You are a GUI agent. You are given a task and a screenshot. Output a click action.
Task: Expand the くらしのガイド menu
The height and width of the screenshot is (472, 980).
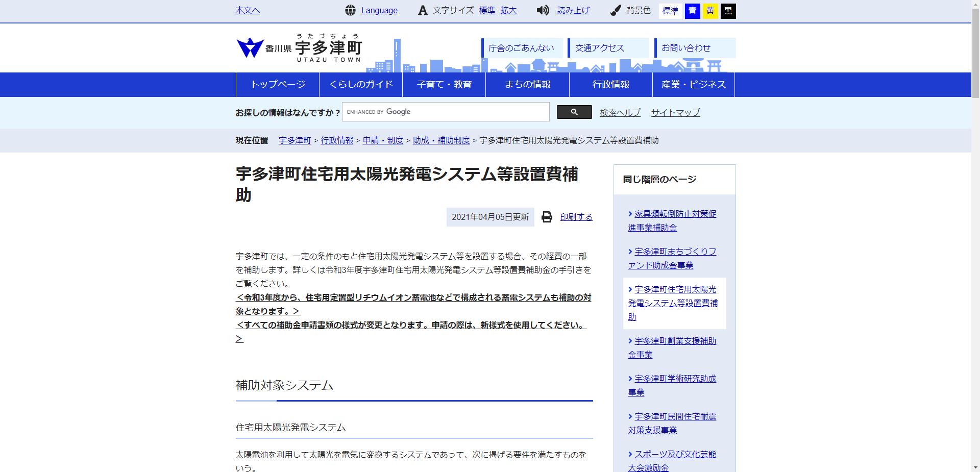361,85
